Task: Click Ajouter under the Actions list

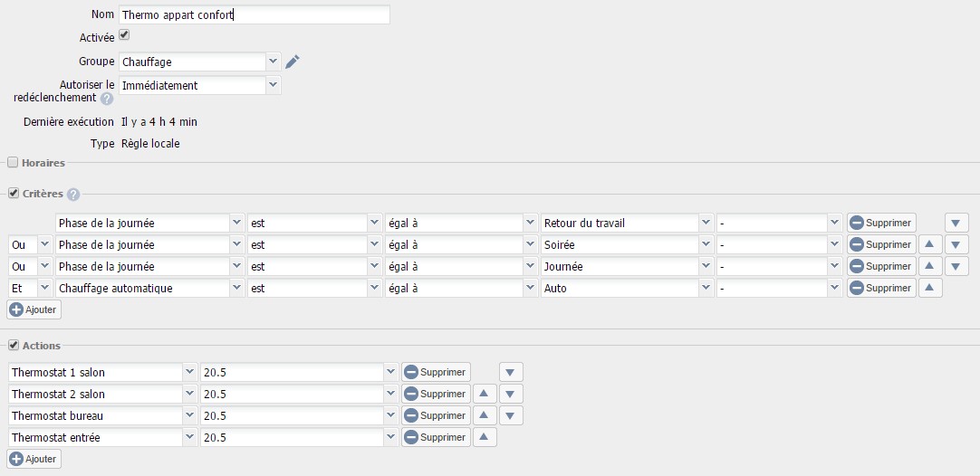Action: tap(34, 459)
